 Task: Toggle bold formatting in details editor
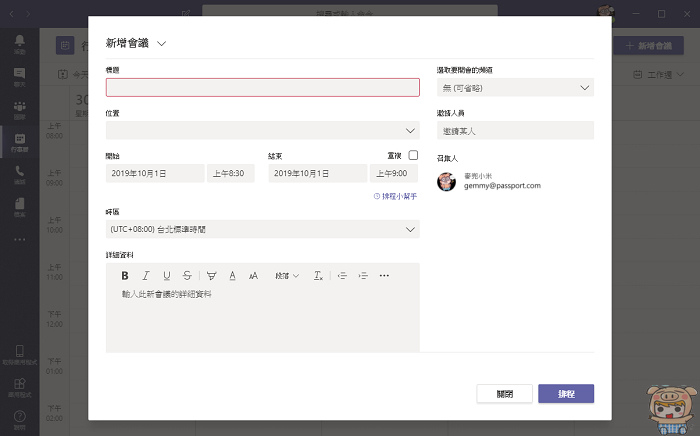(x=125, y=275)
